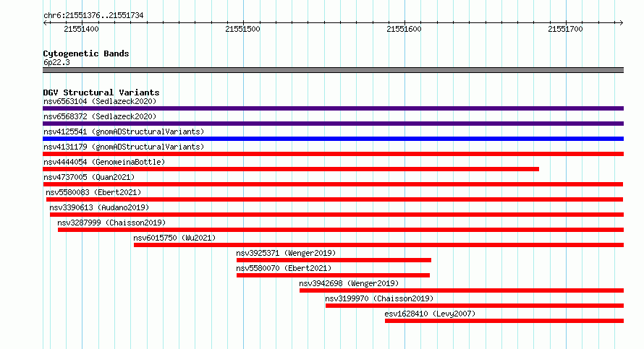Click the nsv3925371 (Wenger2019) label
This screenshot has width=644, height=349.
coord(286,253)
